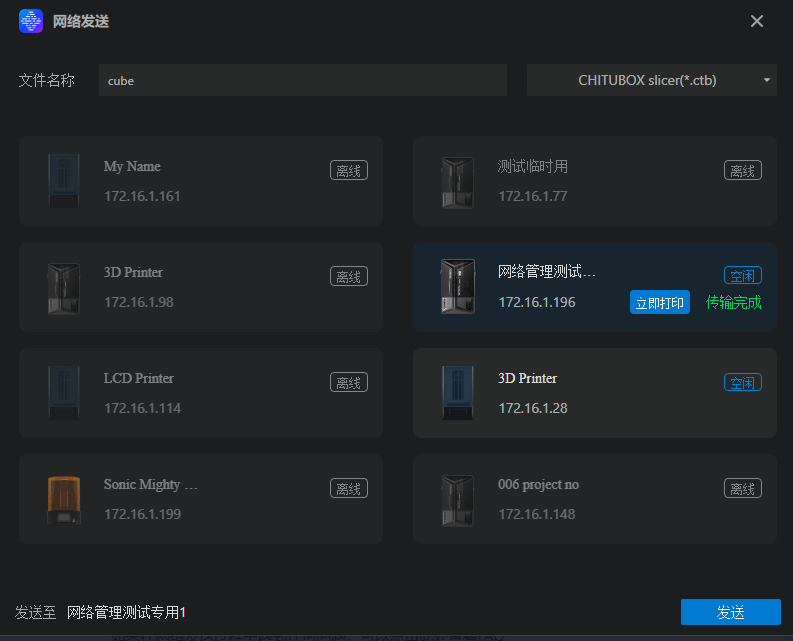The height and width of the screenshot is (641, 793).
Task: Select printer thumbnail at 172.16.1.98
Action: (x=64, y=289)
